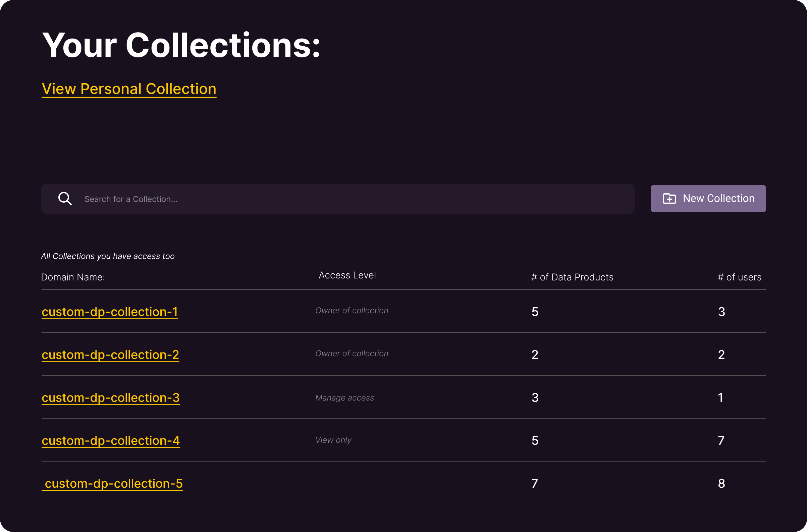
Task: Open custom-dp-collection-1 link
Action: pos(110,312)
